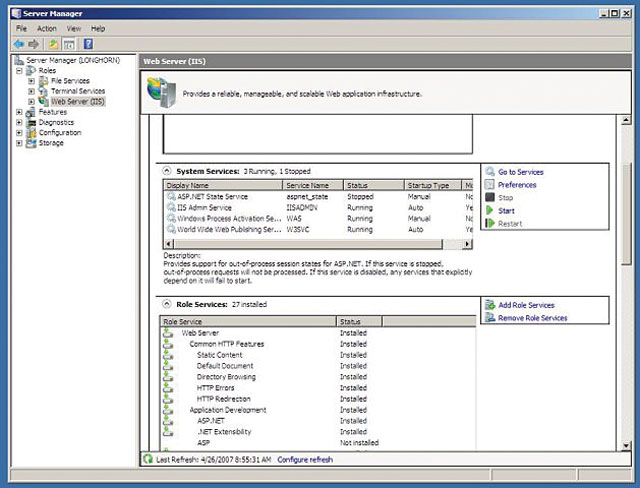Click the Add Role Services icon
This screenshot has height=488, width=640.
coord(490,305)
